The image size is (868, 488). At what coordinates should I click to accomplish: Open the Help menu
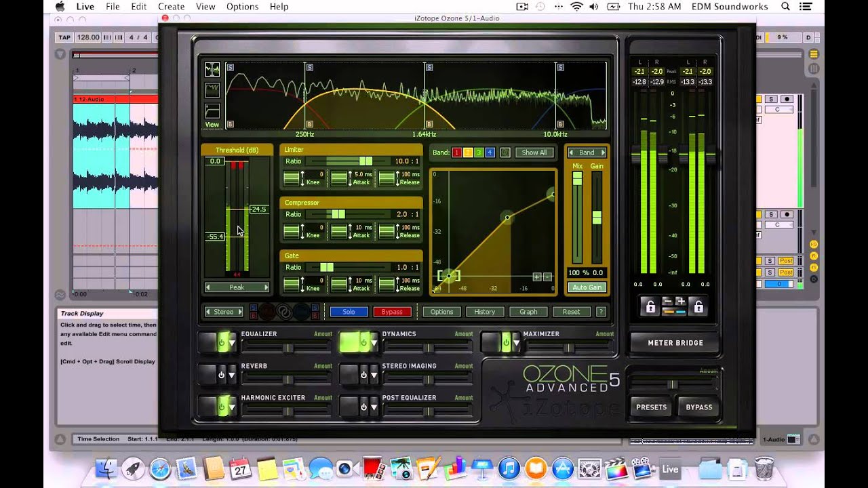coord(279,7)
